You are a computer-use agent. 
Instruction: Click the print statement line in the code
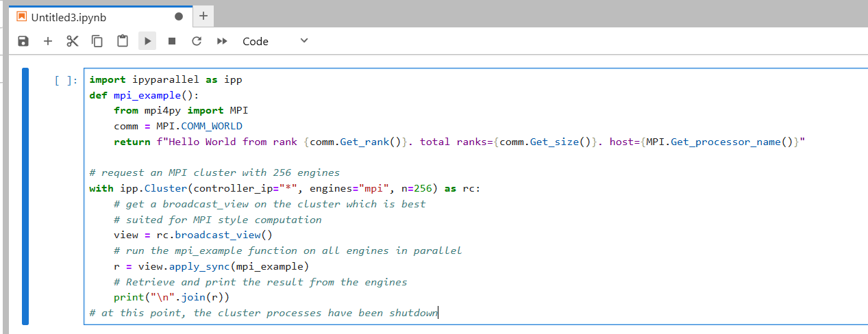(171, 298)
